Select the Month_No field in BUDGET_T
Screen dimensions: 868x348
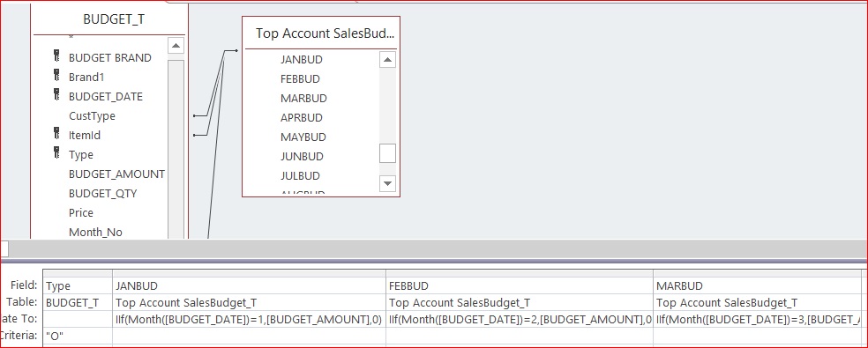pos(95,233)
